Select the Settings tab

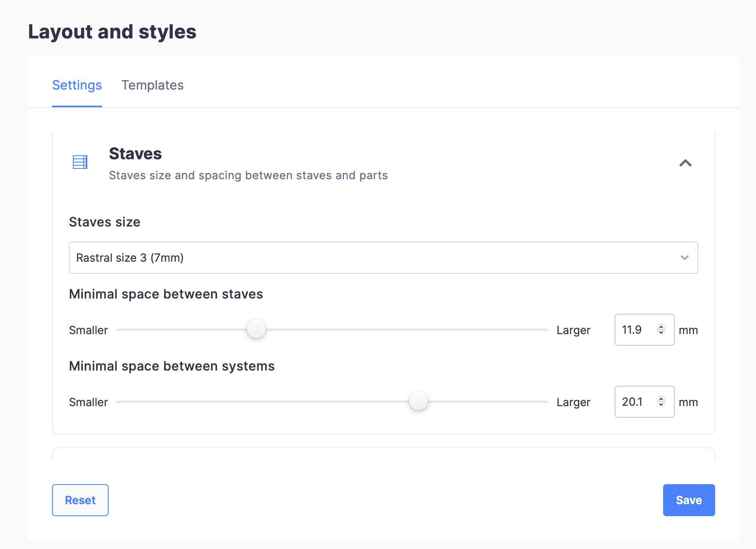(77, 85)
